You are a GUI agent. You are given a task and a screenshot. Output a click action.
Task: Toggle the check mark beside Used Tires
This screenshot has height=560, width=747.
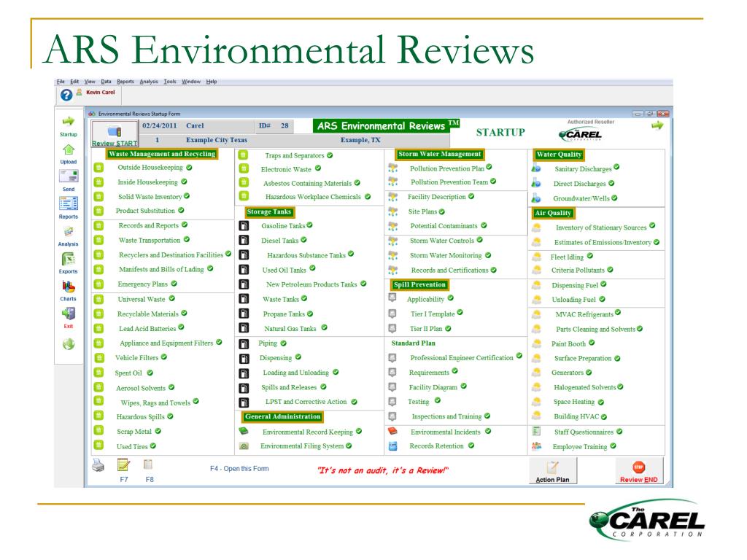click(x=153, y=446)
